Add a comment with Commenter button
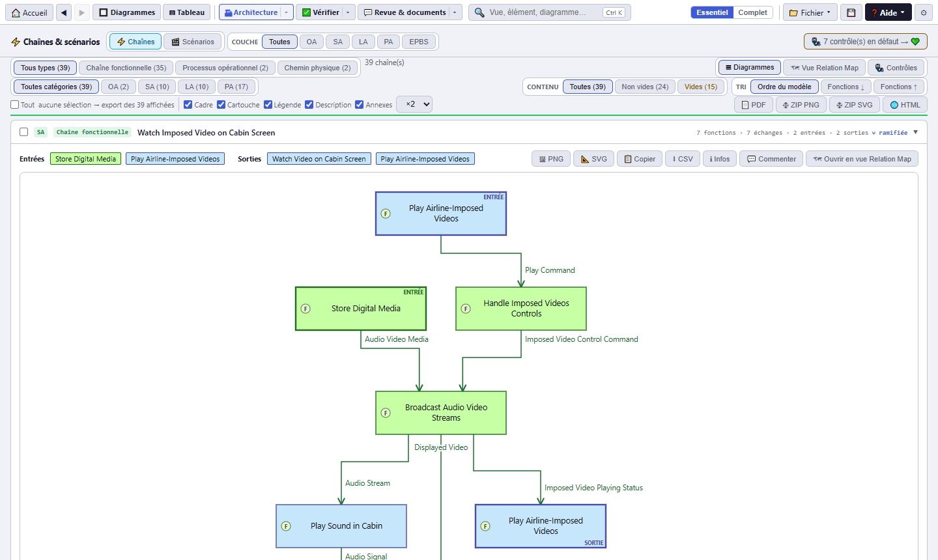Image resolution: width=938 pixels, height=560 pixels. click(x=771, y=159)
